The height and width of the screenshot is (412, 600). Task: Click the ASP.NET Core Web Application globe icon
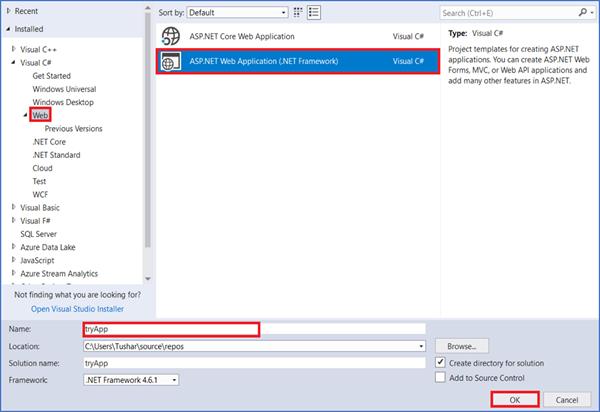(x=171, y=36)
